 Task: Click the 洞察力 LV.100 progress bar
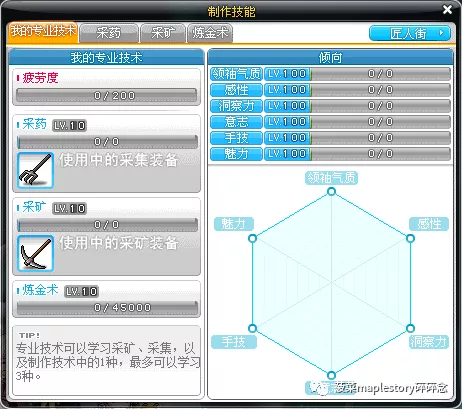pyautogui.click(x=357, y=106)
